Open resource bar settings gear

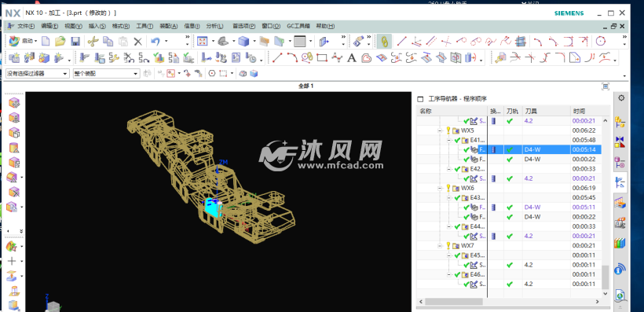coord(621,98)
